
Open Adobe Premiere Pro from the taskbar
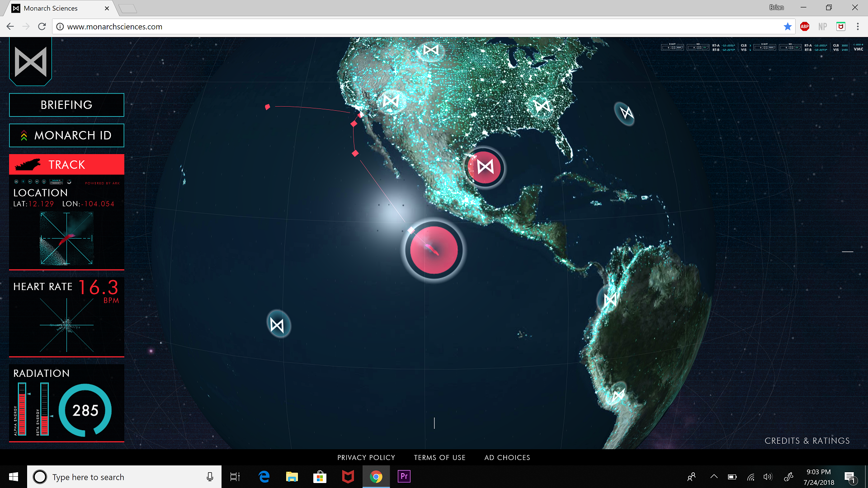[x=404, y=476]
